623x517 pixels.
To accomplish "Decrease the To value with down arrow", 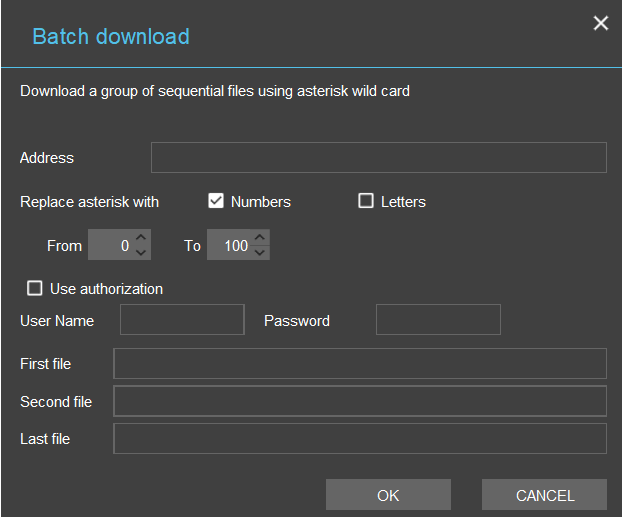I will coord(260,252).
